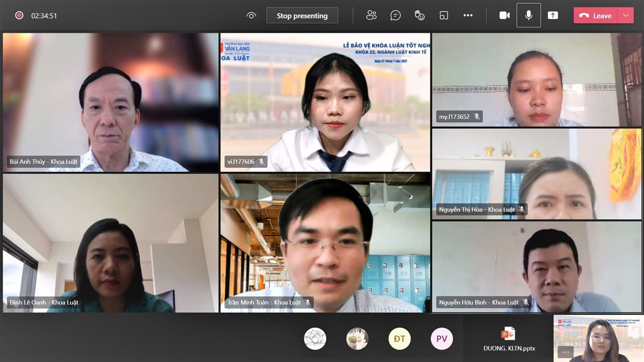The width and height of the screenshot is (644, 362).
Task: Click the label Trần Minh Toàn - Khoa Luật
Action: tap(264, 302)
